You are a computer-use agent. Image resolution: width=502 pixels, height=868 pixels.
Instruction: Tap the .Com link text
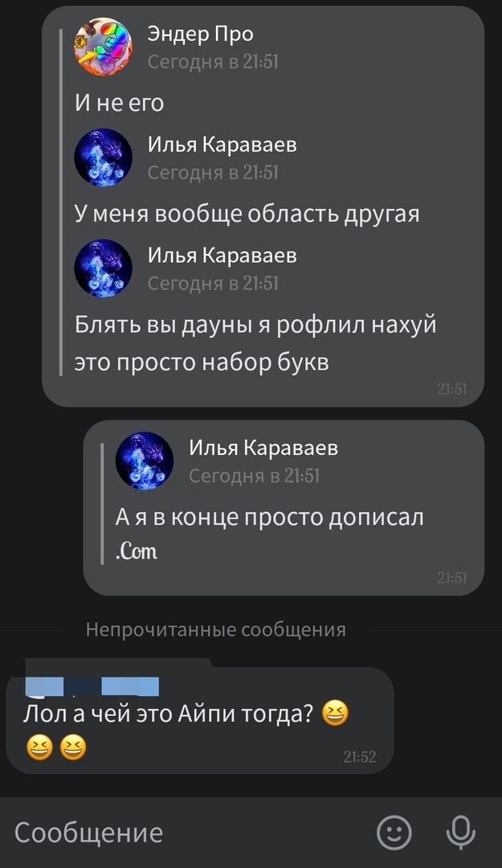point(137,551)
